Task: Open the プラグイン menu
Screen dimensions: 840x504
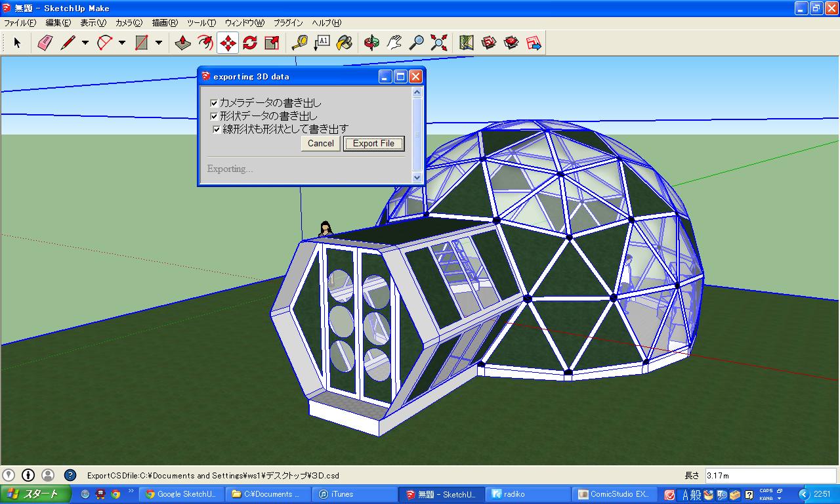Action: click(x=288, y=22)
